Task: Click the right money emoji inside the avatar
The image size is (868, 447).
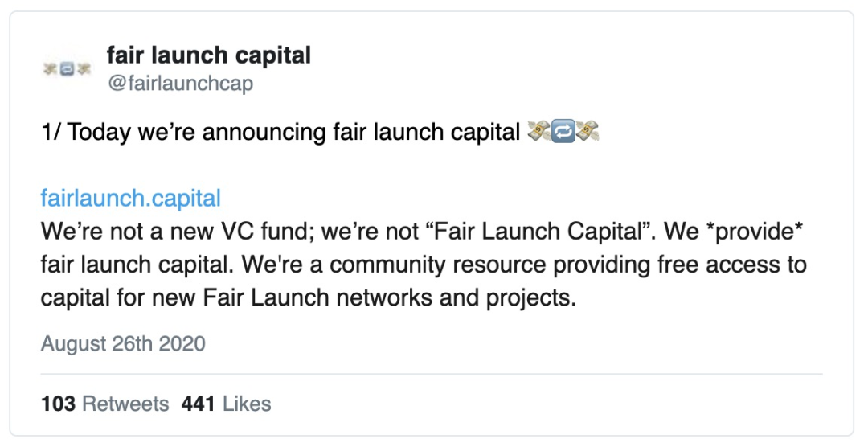Action: (83, 69)
